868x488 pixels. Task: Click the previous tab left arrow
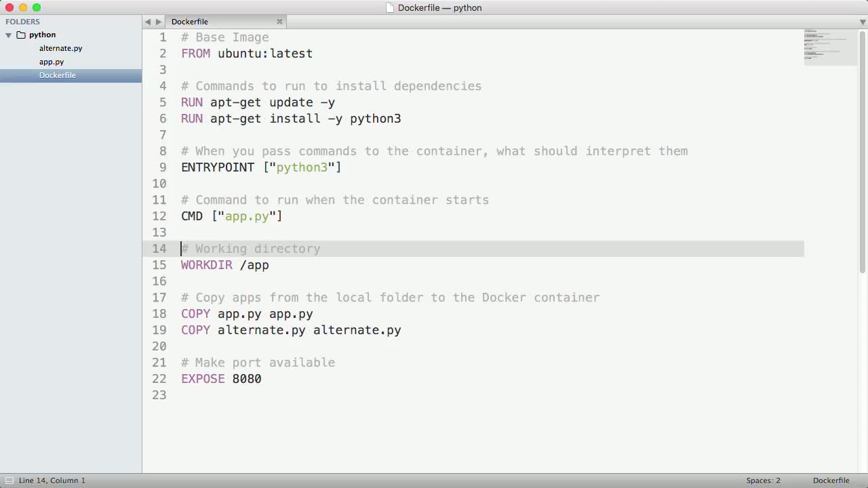[148, 22]
